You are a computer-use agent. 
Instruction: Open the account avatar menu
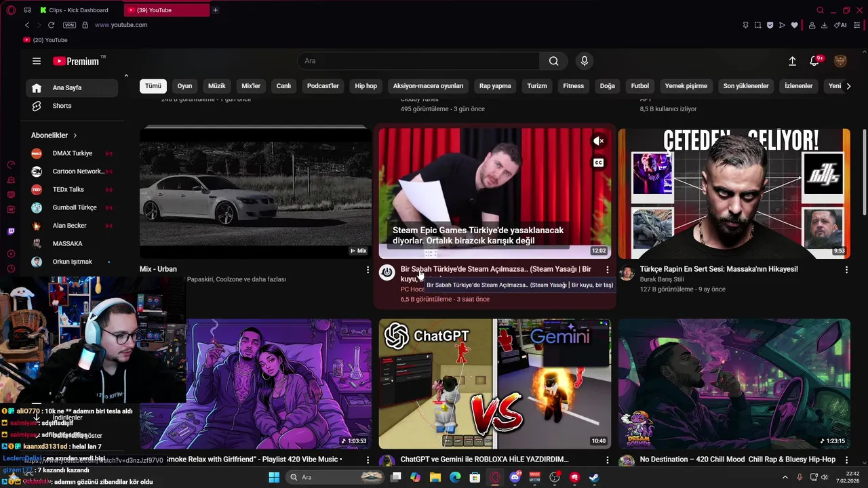[840, 61]
